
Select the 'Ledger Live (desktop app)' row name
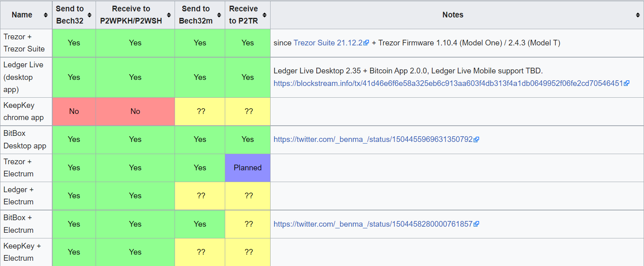coord(23,77)
